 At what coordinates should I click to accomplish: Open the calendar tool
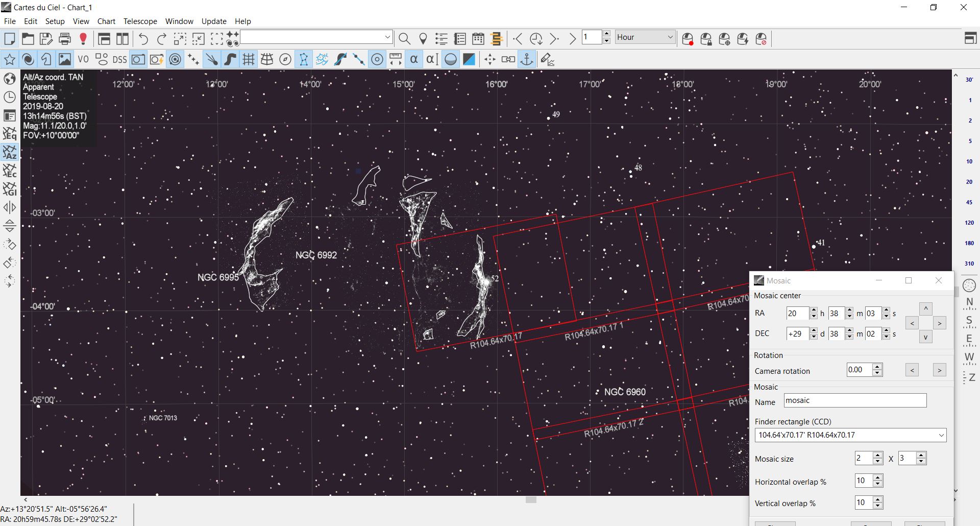[x=478, y=39]
